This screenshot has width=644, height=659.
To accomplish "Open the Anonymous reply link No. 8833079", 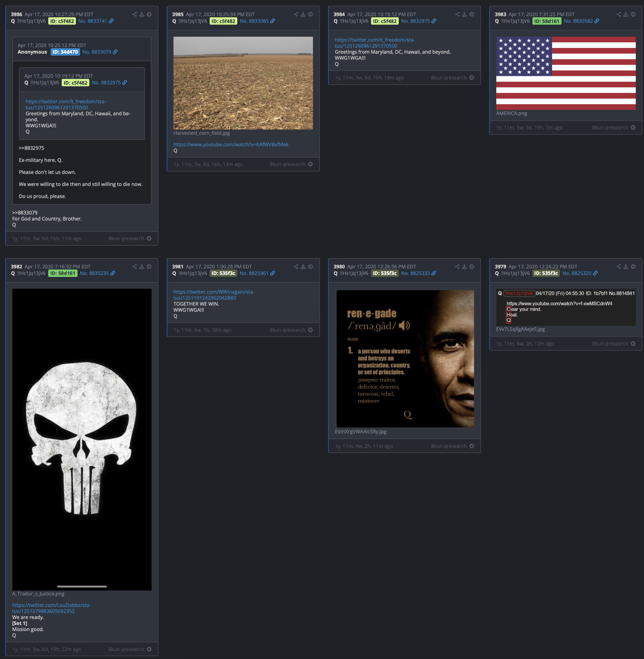I will point(97,52).
